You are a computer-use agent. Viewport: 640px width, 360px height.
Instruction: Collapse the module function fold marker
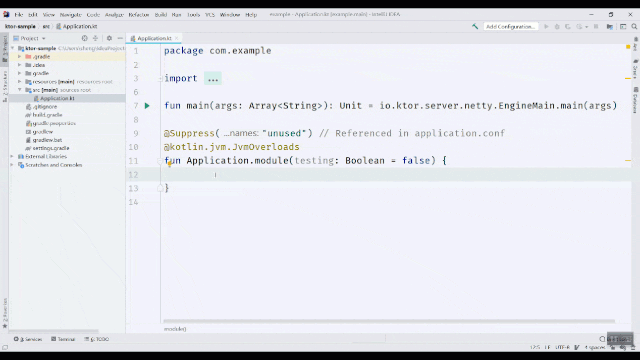pyautogui.click(x=160, y=161)
